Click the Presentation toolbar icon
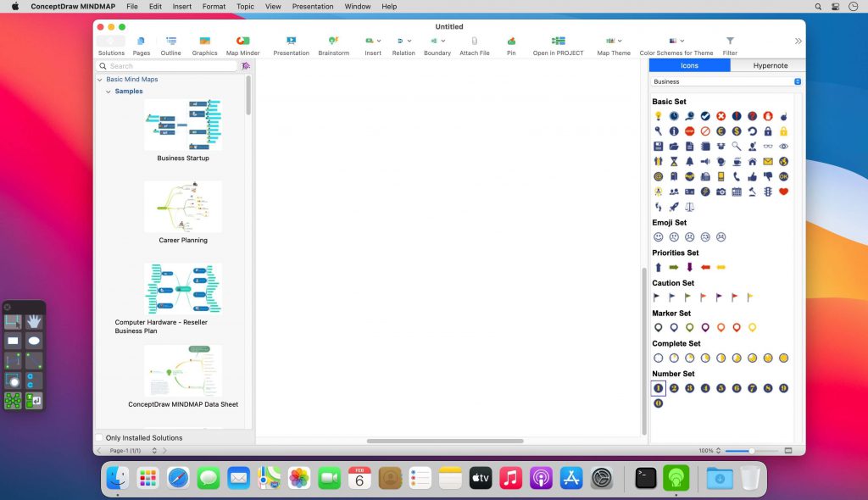Viewport: 868px width, 500px height. point(291,42)
